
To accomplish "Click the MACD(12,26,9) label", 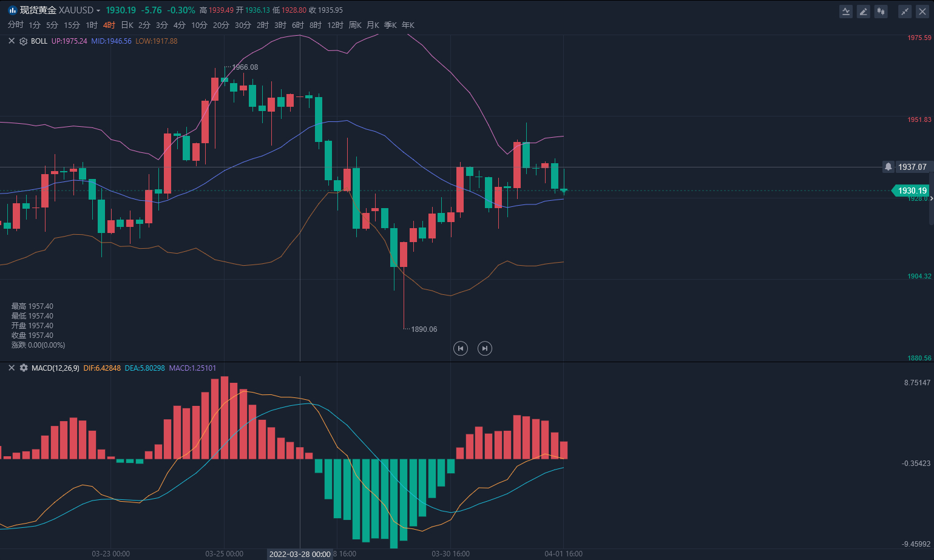I will pyautogui.click(x=55, y=368).
